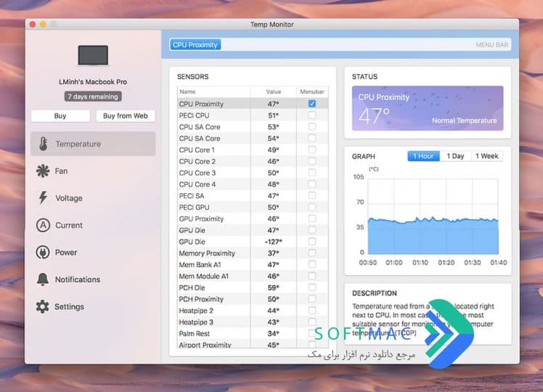Toggle menubar checkbox for PCH Die
The width and height of the screenshot is (543, 392).
click(312, 287)
